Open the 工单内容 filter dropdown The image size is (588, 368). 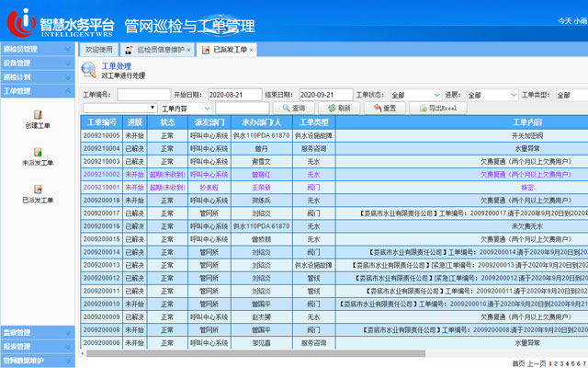tap(187, 109)
